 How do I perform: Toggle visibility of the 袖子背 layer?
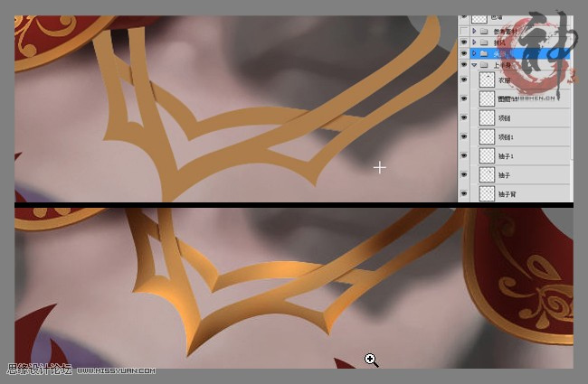tap(464, 193)
